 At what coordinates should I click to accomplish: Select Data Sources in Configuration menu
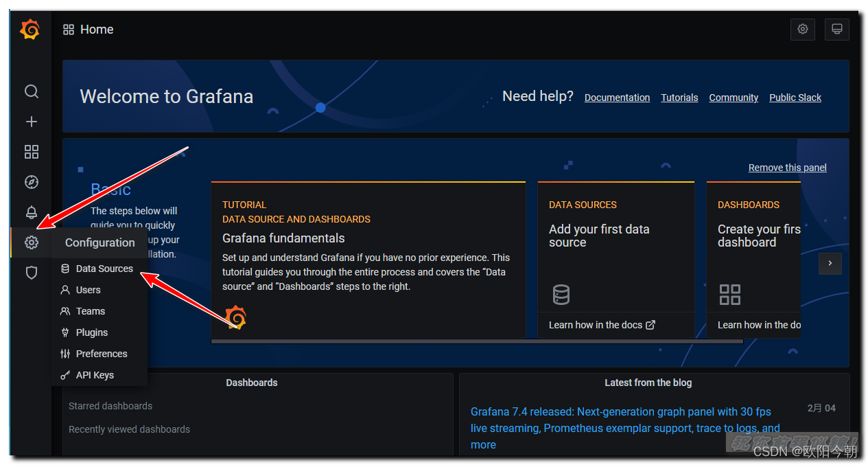tap(104, 269)
